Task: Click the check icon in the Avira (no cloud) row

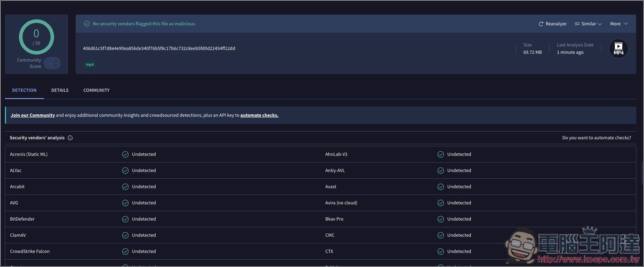Action: 441,203
